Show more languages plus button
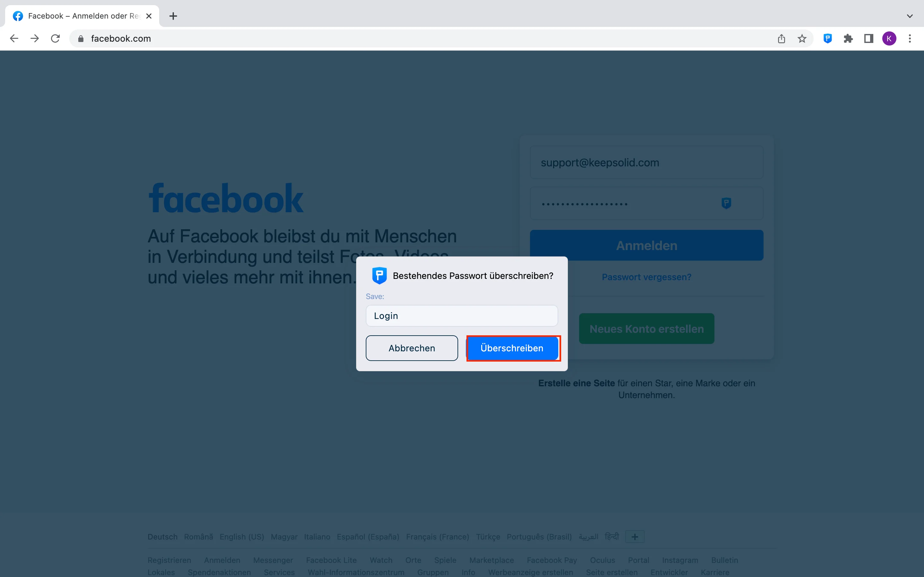 click(635, 537)
